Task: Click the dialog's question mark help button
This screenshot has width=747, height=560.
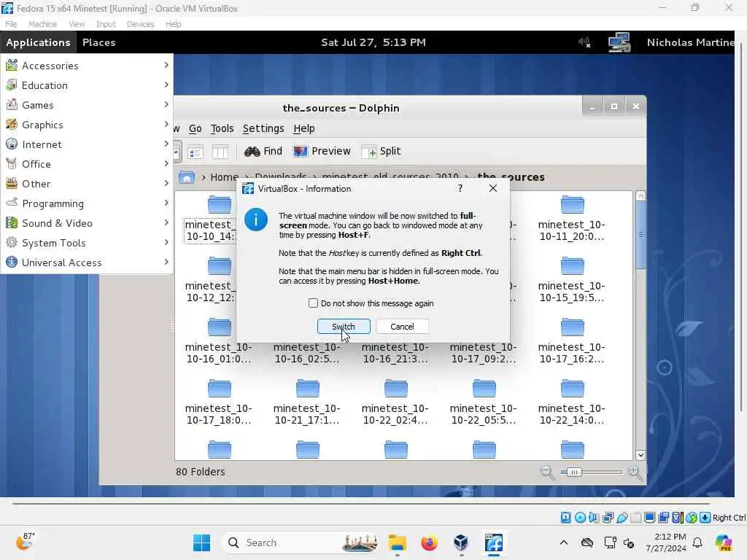Action: 460,189
